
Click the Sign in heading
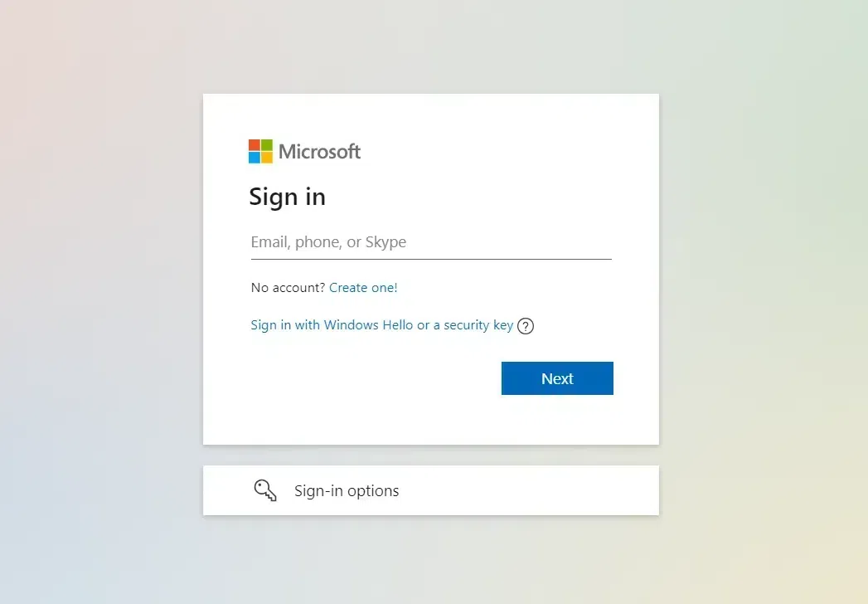(x=288, y=197)
